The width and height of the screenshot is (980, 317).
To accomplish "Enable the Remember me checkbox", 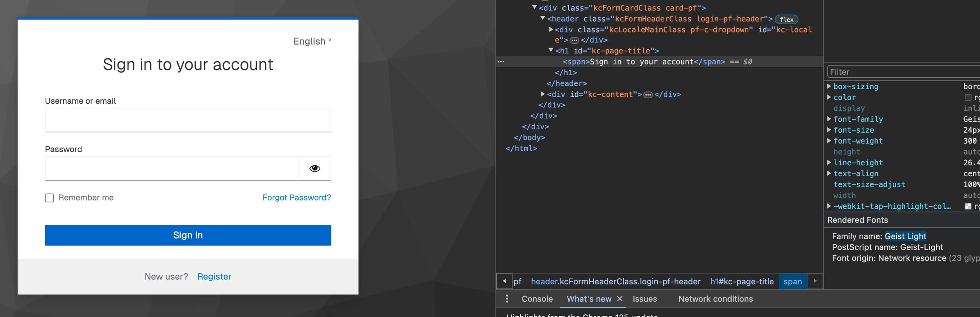I will tap(49, 198).
